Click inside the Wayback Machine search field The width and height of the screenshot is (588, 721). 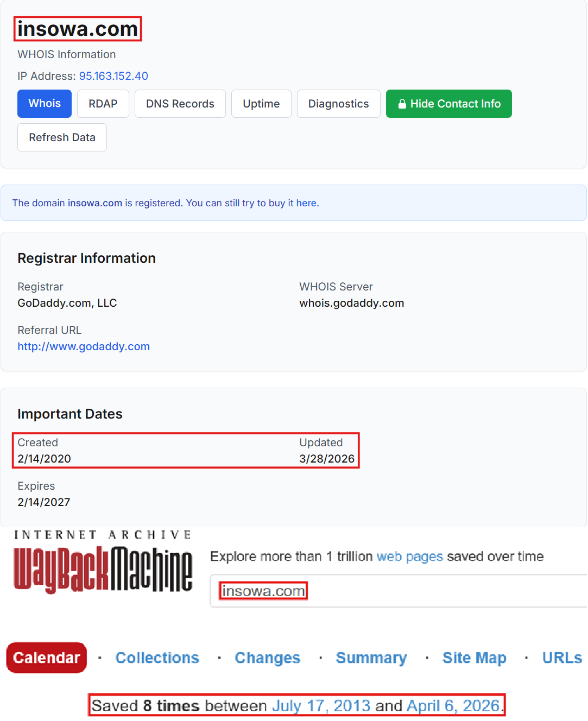pyautogui.click(x=380, y=591)
